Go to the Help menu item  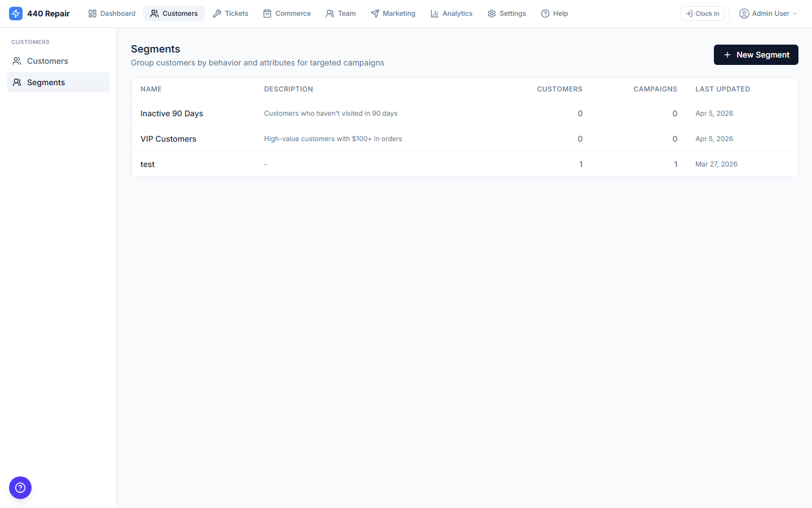tap(554, 14)
